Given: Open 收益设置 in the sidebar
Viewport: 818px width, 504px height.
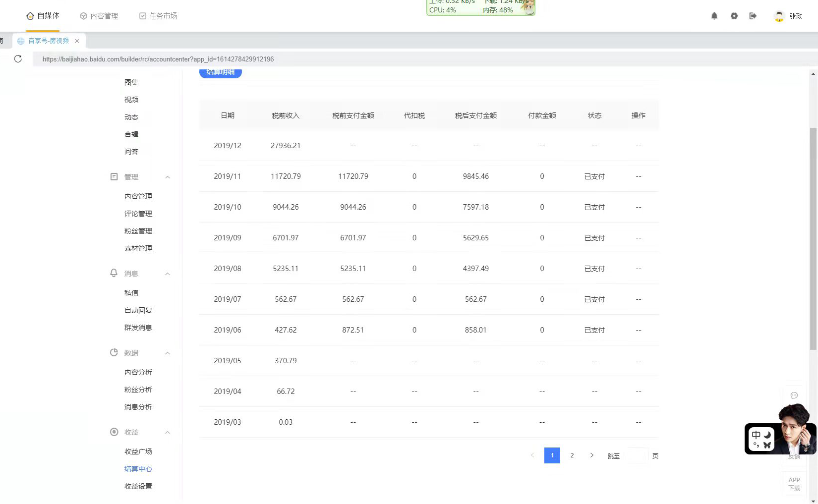Looking at the screenshot, I should tap(138, 486).
